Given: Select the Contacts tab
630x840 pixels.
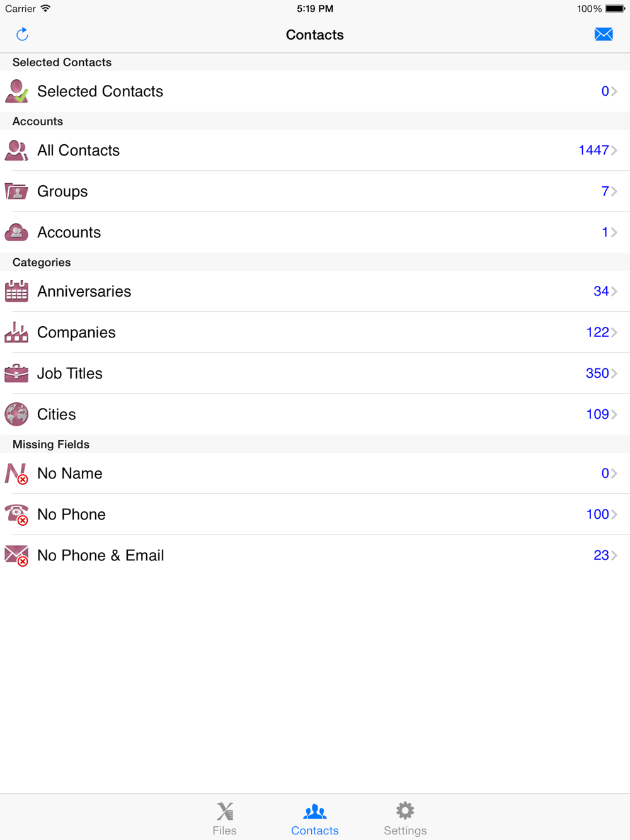Looking at the screenshot, I should pos(315,818).
